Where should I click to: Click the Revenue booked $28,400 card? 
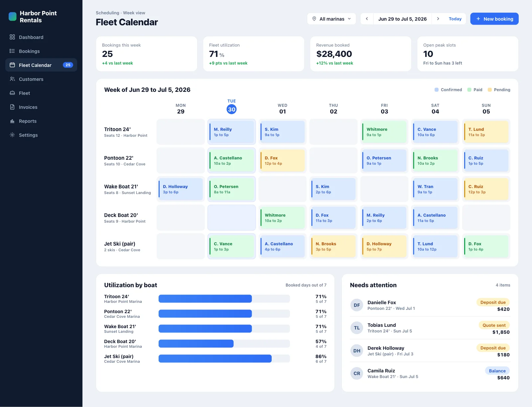[361, 54]
